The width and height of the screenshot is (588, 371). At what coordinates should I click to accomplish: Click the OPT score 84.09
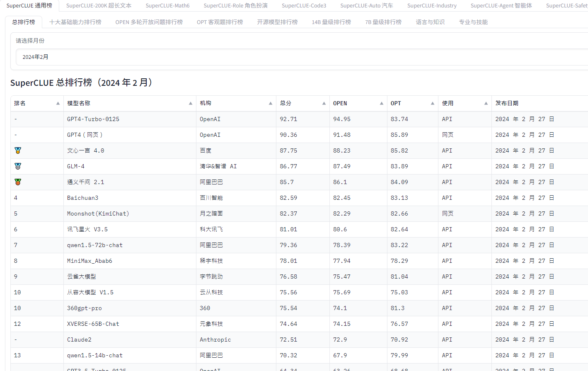(399, 182)
